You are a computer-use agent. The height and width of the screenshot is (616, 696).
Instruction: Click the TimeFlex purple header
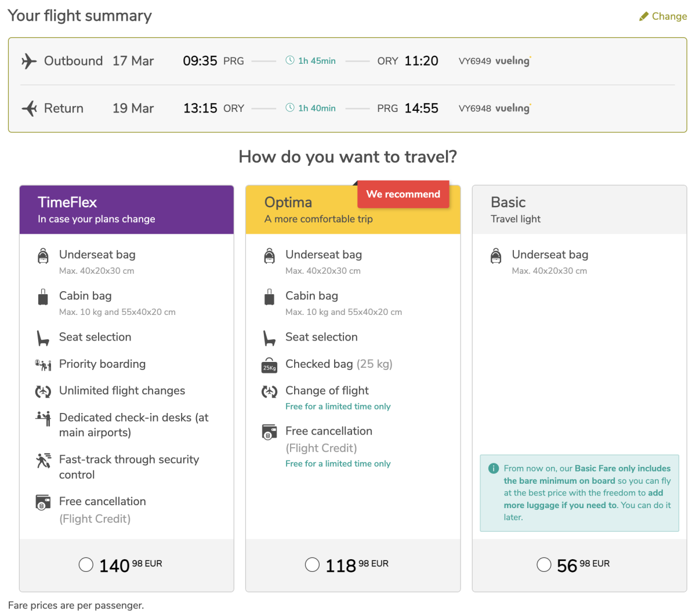(126, 210)
